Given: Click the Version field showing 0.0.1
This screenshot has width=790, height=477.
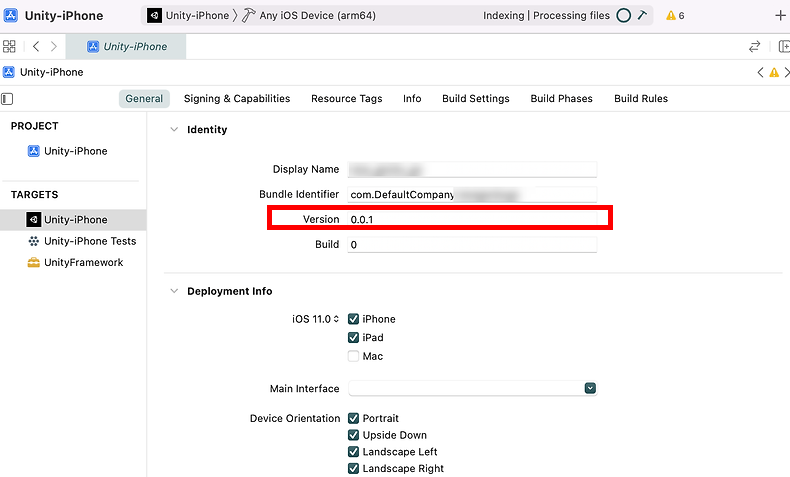Looking at the screenshot, I should pyautogui.click(x=472, y=219).
